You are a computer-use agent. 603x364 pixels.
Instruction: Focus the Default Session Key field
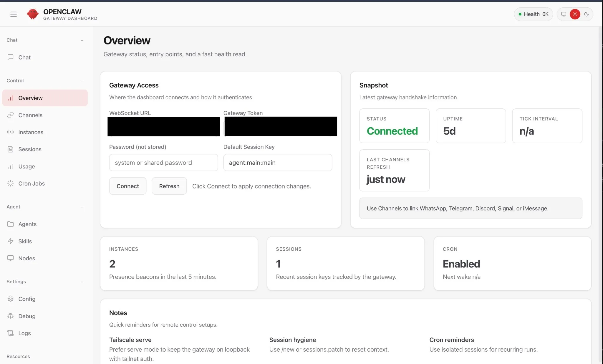[x=278, y=163]
